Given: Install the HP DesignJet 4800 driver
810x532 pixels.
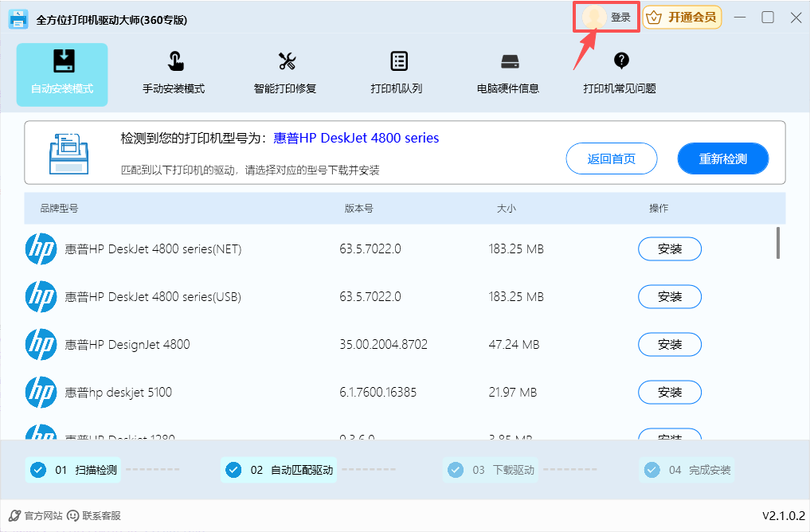Looking at the screenshot, I should [670, 345].
